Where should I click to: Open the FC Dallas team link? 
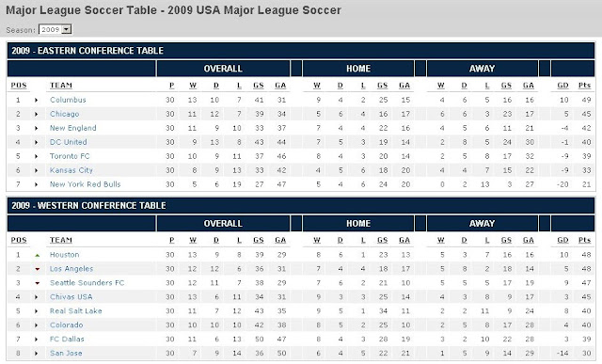pyautogui.click(x=67, y=339)
